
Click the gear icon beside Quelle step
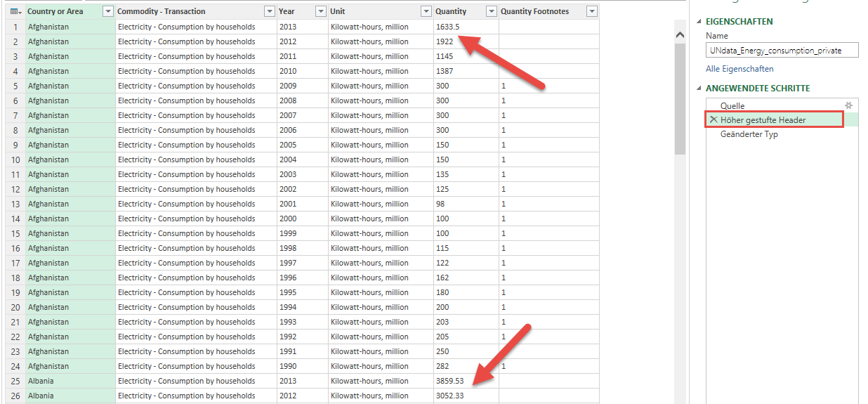tap(848, 105)
